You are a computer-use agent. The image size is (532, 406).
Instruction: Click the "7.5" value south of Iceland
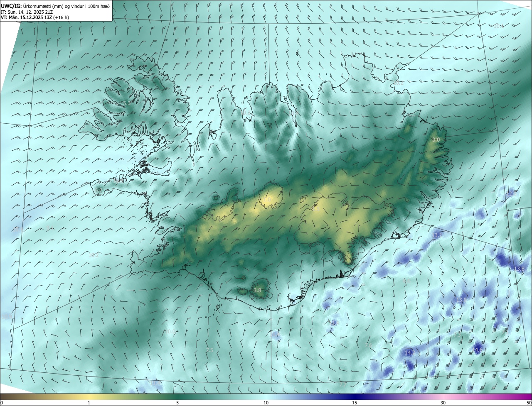click(209, 350)
